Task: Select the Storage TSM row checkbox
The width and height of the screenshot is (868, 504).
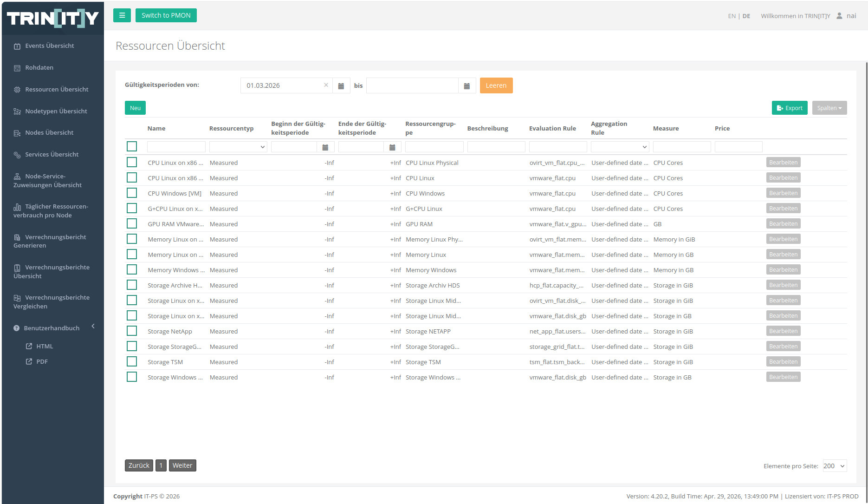Action: point(132,361)
